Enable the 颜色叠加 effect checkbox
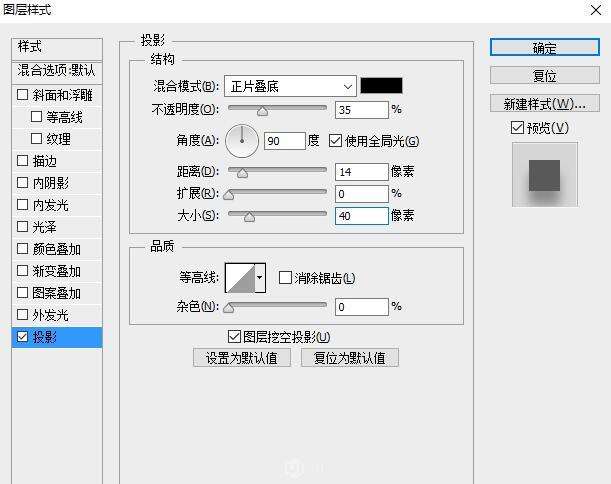611x484 pixels. point(23,248)
